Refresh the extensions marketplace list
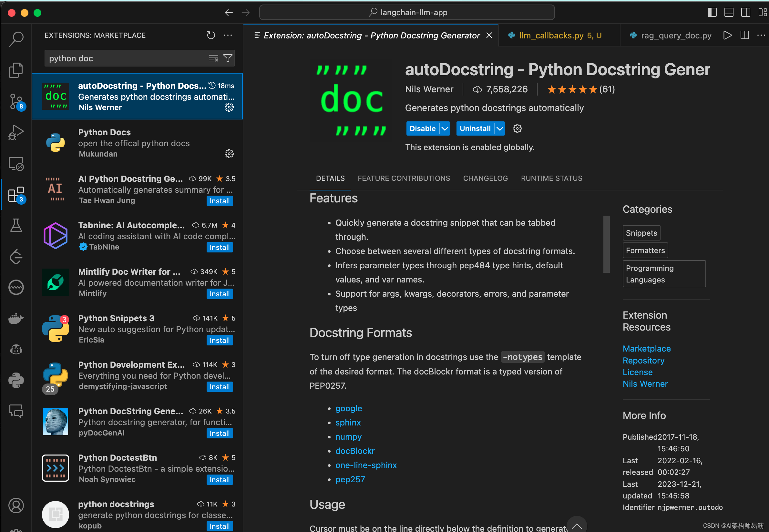The image size is (769, 532). [211, 35]
